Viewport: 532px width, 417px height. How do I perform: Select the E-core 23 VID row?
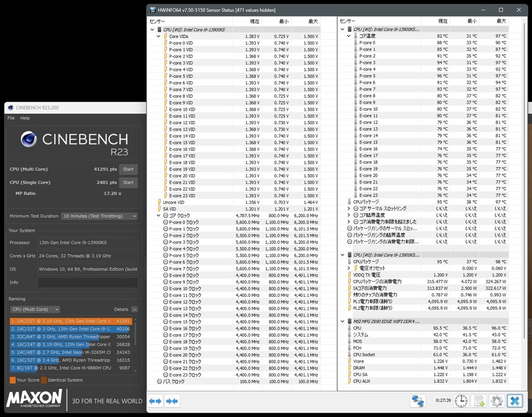coord(234,196)
